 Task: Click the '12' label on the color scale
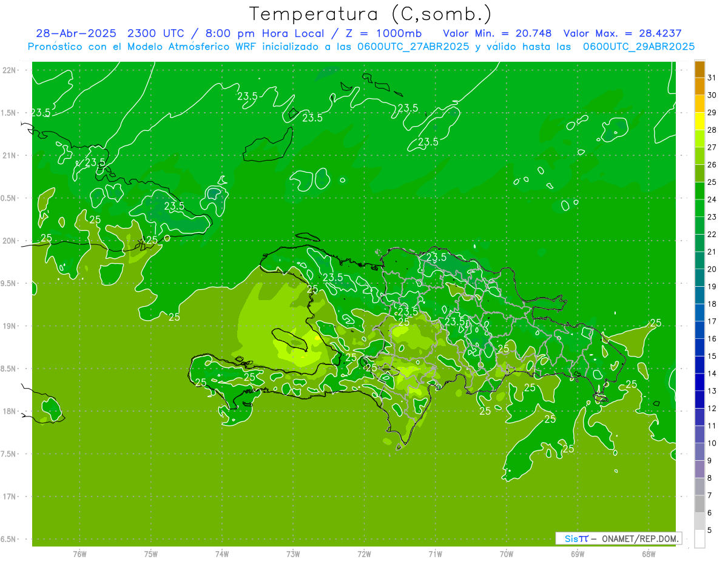pyautogui.click(x=712, y=409)
